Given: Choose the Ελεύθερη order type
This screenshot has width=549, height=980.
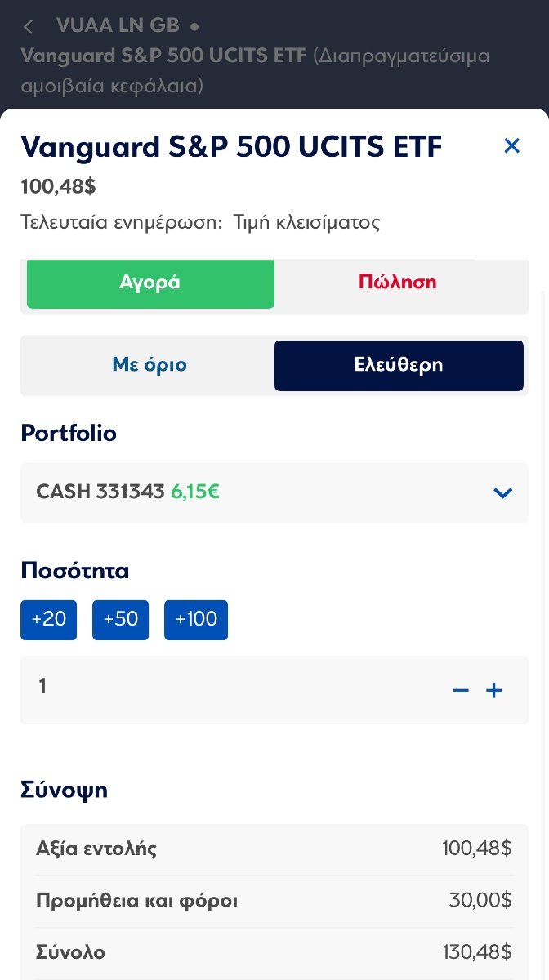Looking at the screenshot, I should click(x=399, y=365).
